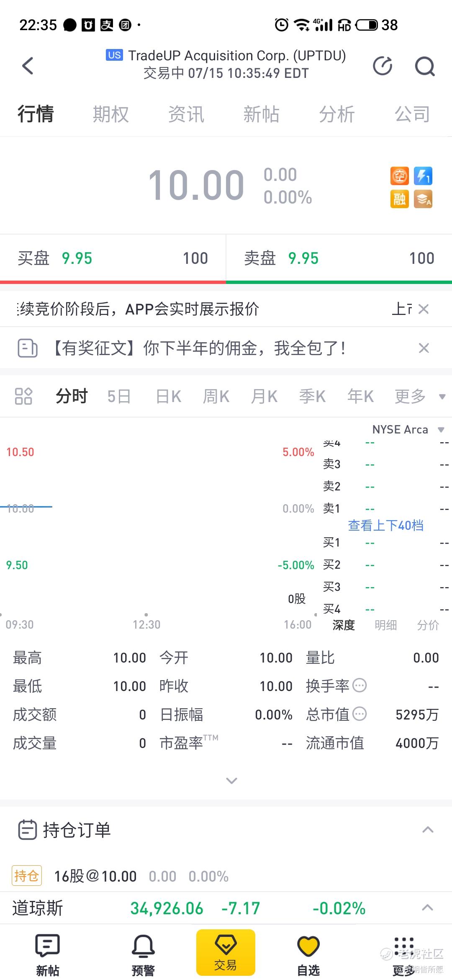Tap the 买1 order book row
452x980 pixels.
coord(385,543)
